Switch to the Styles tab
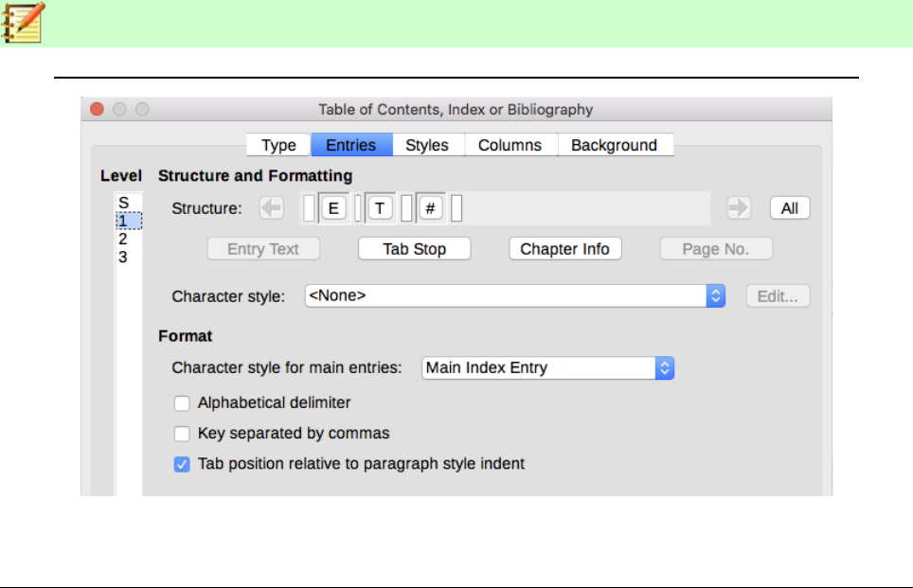This screenshot has height=588, width=913. [x=426, y=146]
